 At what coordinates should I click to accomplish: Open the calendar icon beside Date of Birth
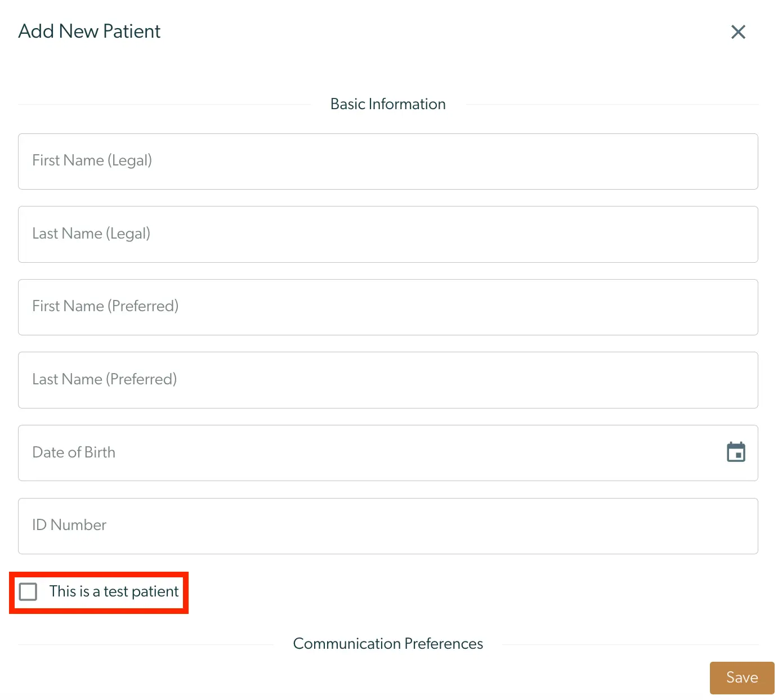(x=736, y=452)
